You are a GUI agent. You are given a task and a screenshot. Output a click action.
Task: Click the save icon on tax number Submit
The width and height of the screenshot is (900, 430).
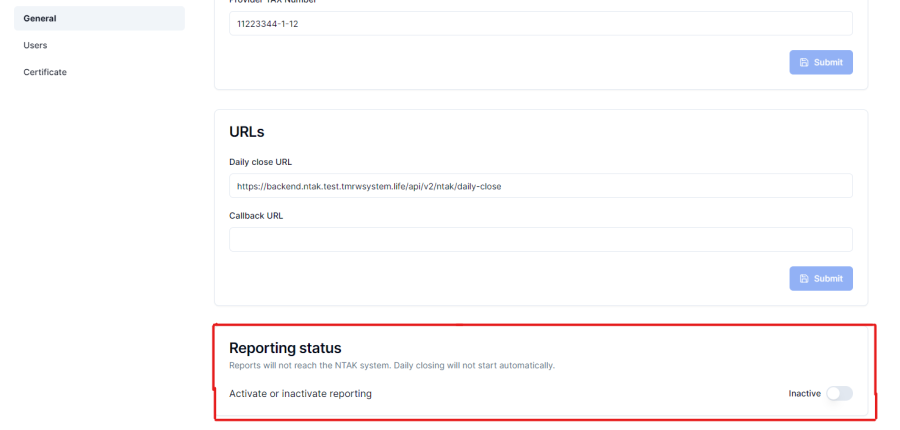click(804, 62)
